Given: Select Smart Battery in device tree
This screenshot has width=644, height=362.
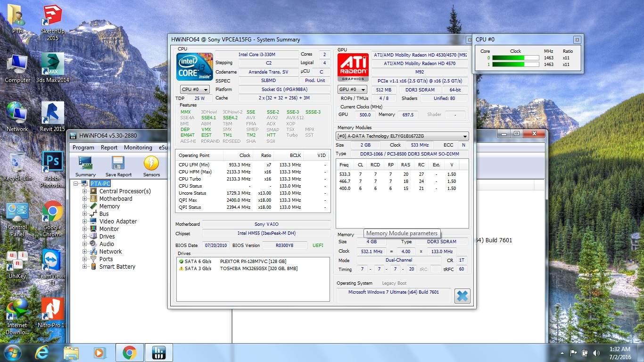Looking at the screenshot, I should click(x=117, y=267).
